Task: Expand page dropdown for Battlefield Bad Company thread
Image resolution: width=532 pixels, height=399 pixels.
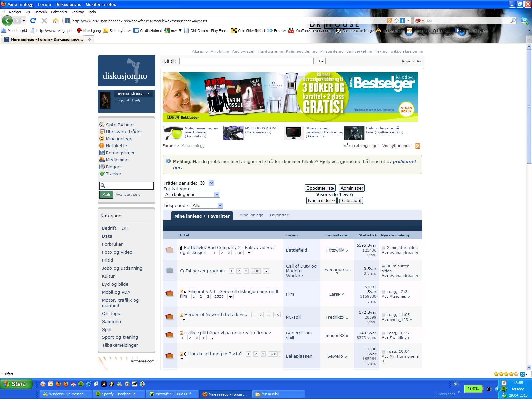Action: (x=249, y=253)
